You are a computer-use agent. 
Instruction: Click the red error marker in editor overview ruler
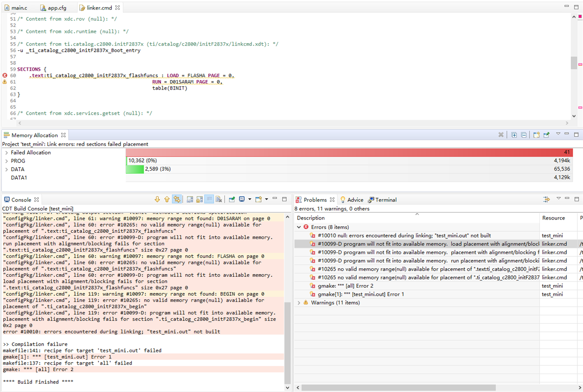point(580,17)
